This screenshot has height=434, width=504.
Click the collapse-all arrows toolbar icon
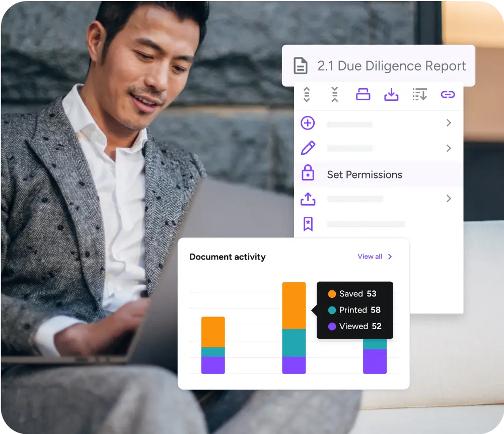click(x=335, y=94)
